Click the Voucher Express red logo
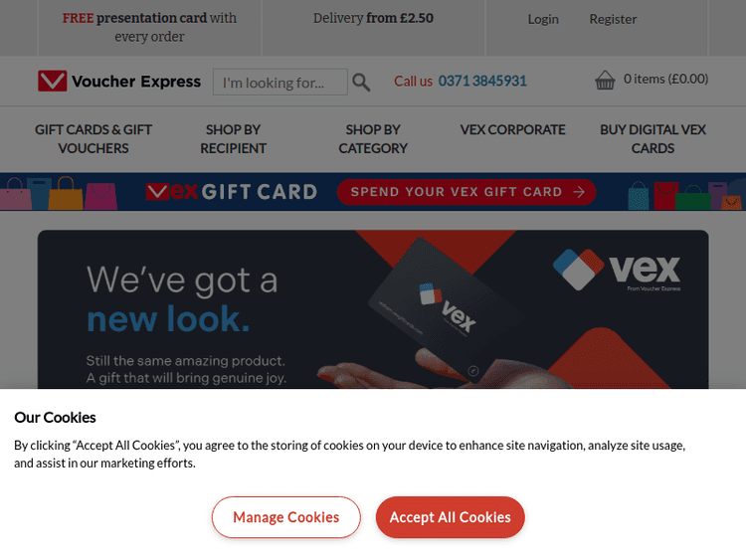This screenshot has height=560, width=746. point(53,81)
